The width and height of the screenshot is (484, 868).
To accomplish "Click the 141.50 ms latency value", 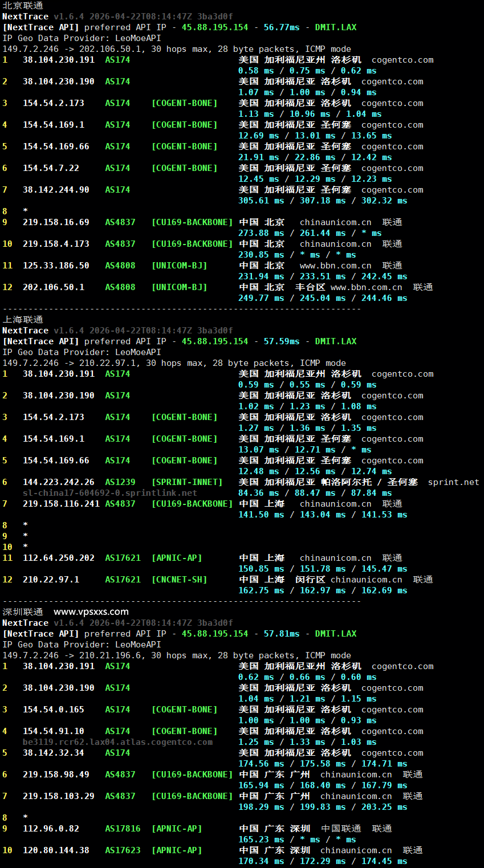I will pyautogui.click(x=261, y=515).
